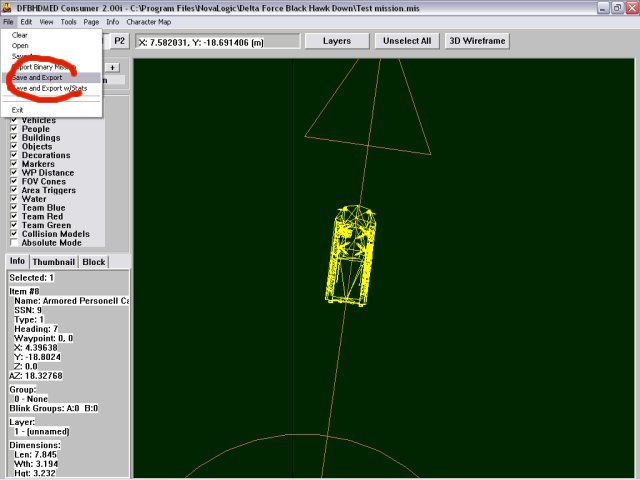This screenshot has height=480, width=640.
Task: Restore down the editor window
Action: (617, 6)
